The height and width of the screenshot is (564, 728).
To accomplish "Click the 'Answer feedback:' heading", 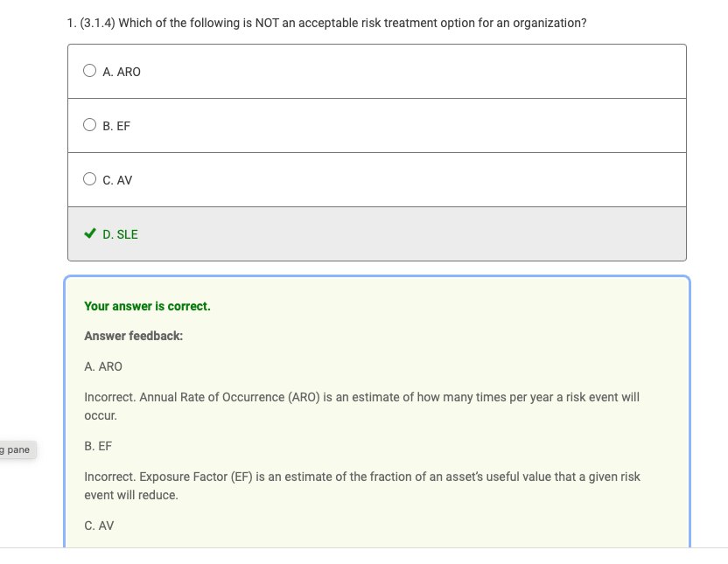I will coord(133,336).
